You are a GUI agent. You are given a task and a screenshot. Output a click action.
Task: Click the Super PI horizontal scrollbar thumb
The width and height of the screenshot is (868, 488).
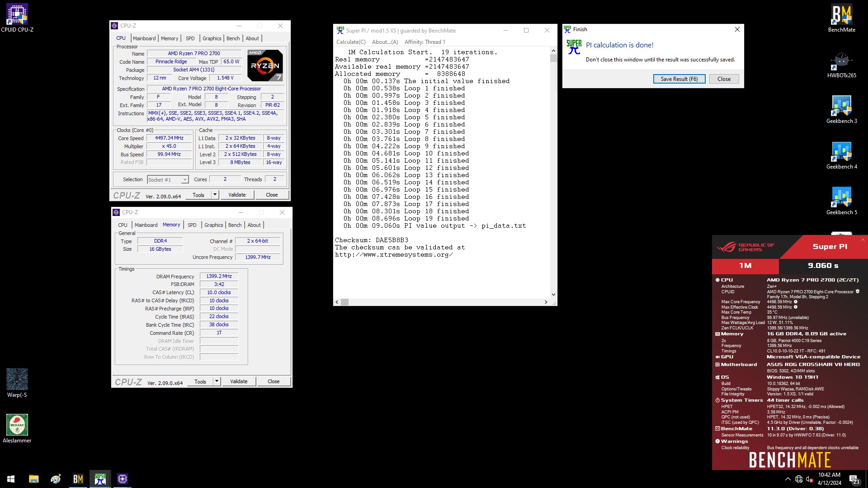(x=344, y=302)
